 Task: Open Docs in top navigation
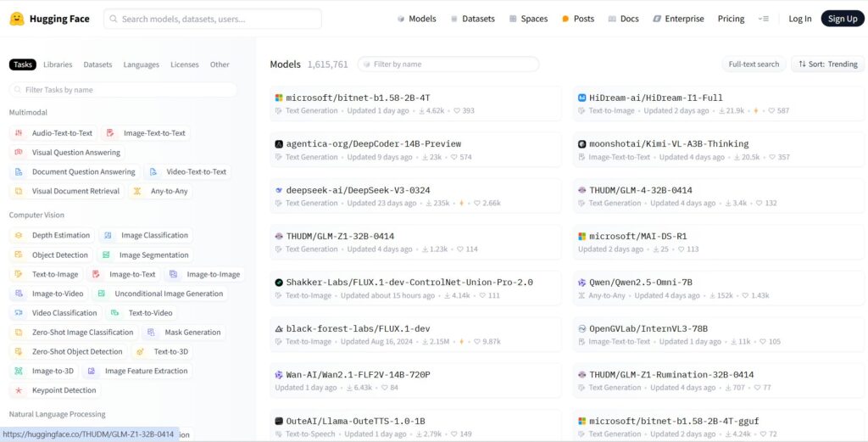tap(623, 19)
